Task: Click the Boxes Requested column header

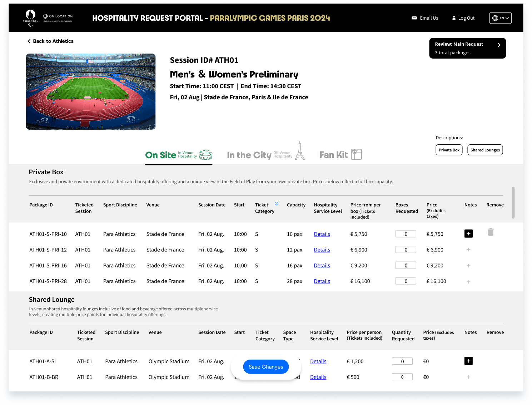Action: pos(407,208)
